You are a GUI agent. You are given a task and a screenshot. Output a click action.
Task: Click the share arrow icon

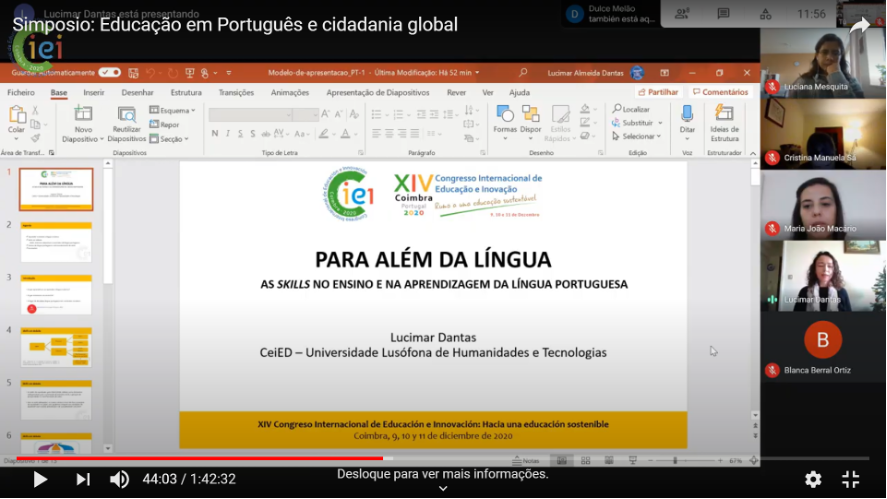859,25
